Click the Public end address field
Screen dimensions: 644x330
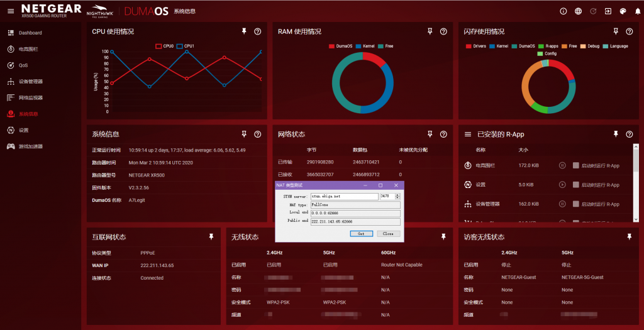[355, 222]
